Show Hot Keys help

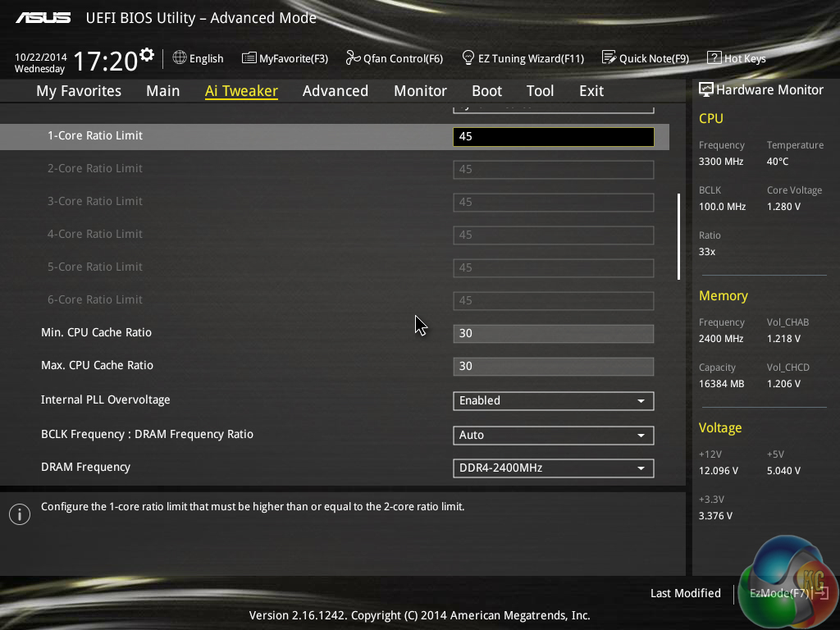click(x=737, y=58)
